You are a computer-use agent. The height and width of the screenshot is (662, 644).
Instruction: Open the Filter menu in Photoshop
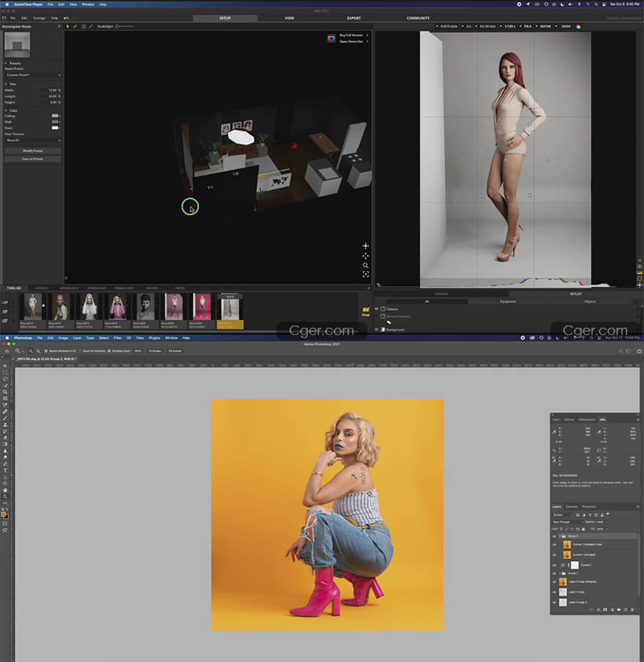[x=118, y=338]
